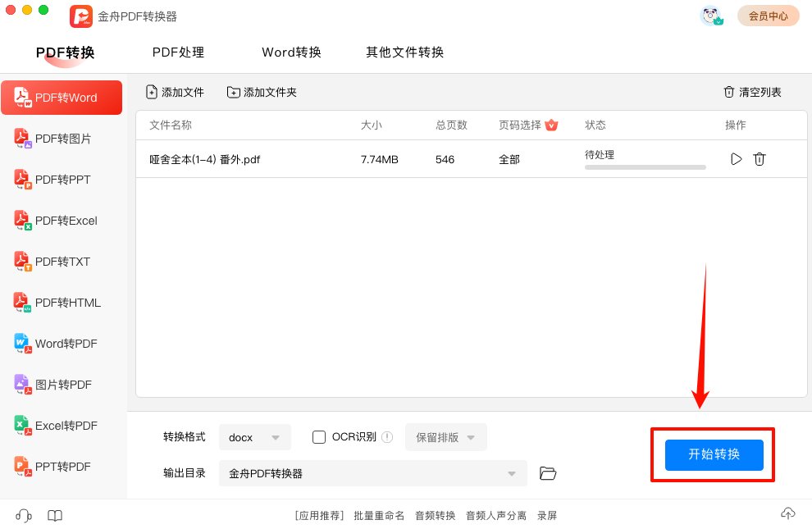Viewport: 812px width, 529px height.
Task: Open the user manual book icon
Action: coord(55,515)
